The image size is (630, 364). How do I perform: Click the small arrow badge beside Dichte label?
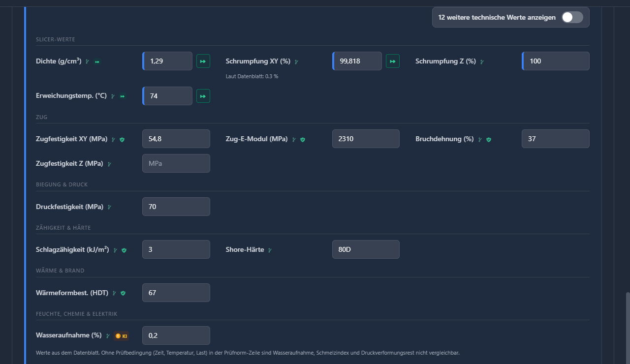[x=97, y=61]
